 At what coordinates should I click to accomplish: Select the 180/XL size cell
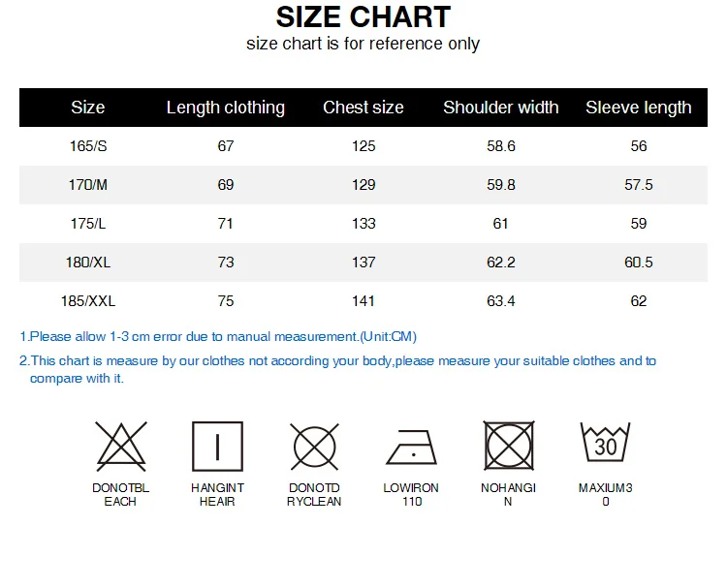pos(88,263)
